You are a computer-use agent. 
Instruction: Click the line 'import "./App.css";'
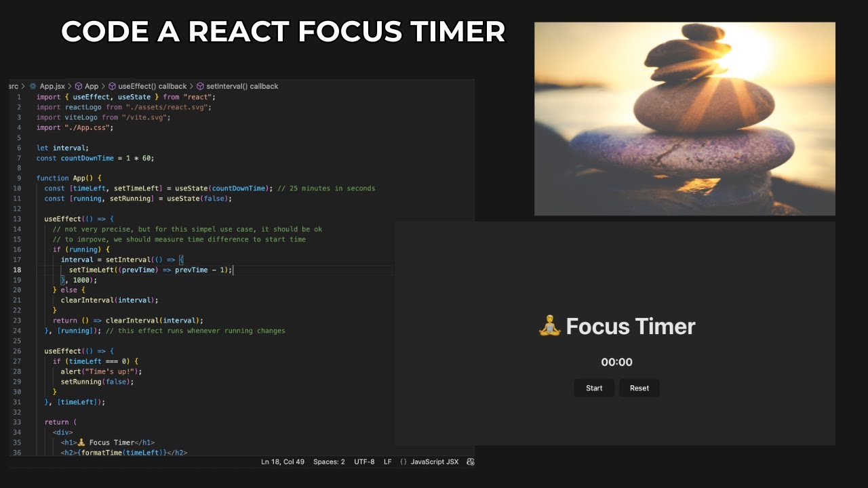75,127
